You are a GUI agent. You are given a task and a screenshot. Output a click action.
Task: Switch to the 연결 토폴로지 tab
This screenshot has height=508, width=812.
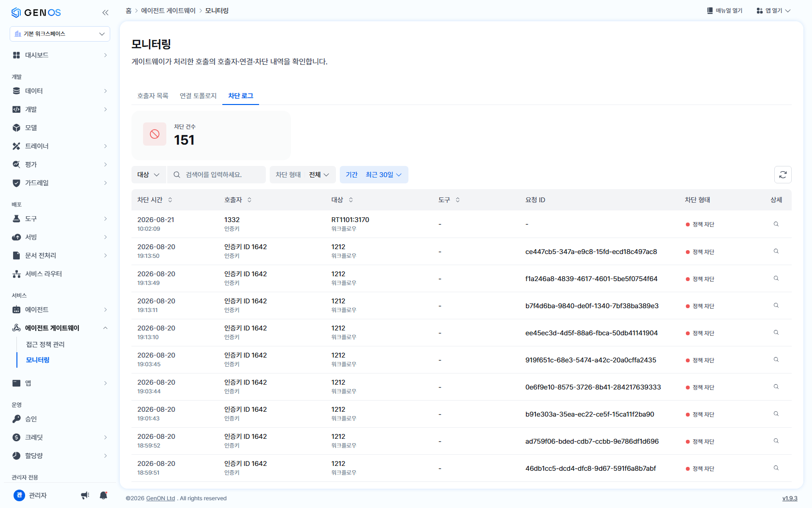point(198,96)
